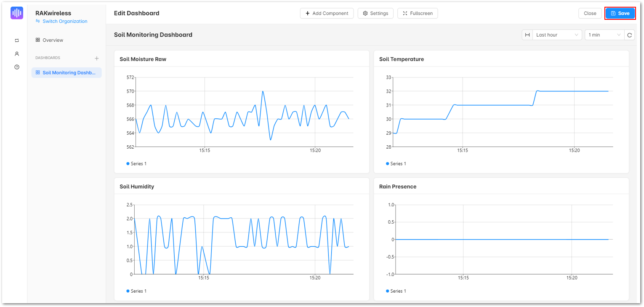644x307 pixels.
Task: Click the plus icon next to DASHBOARDS
Action: [97, 58]
